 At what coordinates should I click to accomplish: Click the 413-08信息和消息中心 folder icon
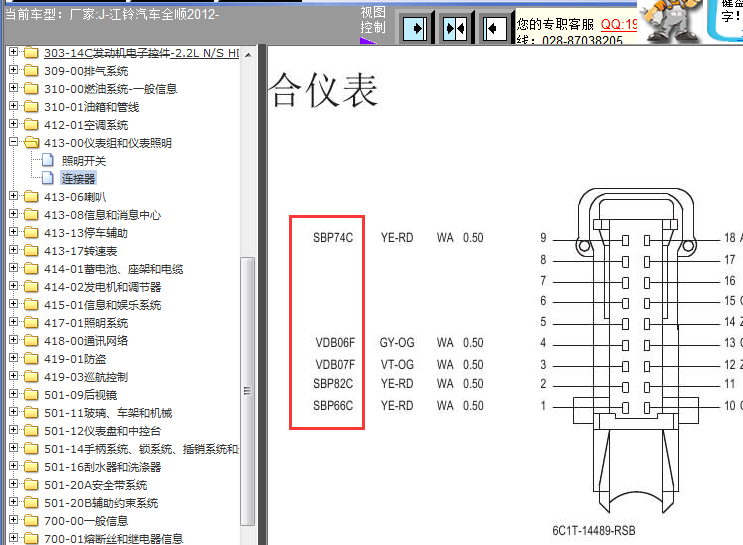31,215
